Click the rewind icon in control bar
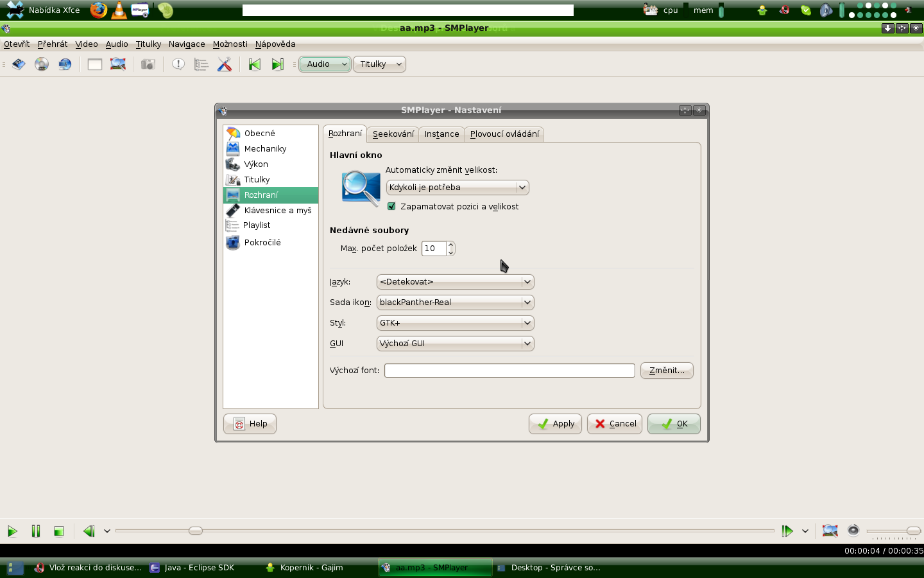924x578 pixels. [89, 531]
